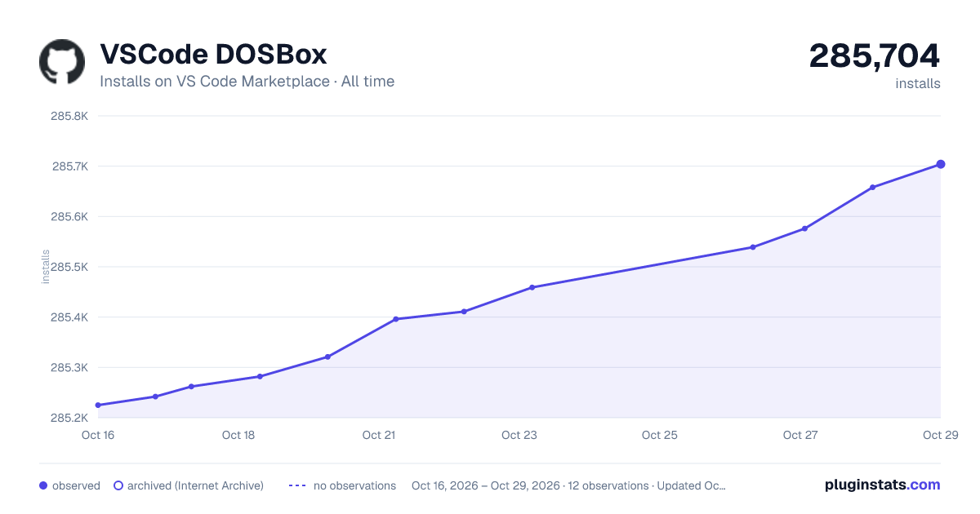Click the 285.6K y-axis label

pos(69,217)
